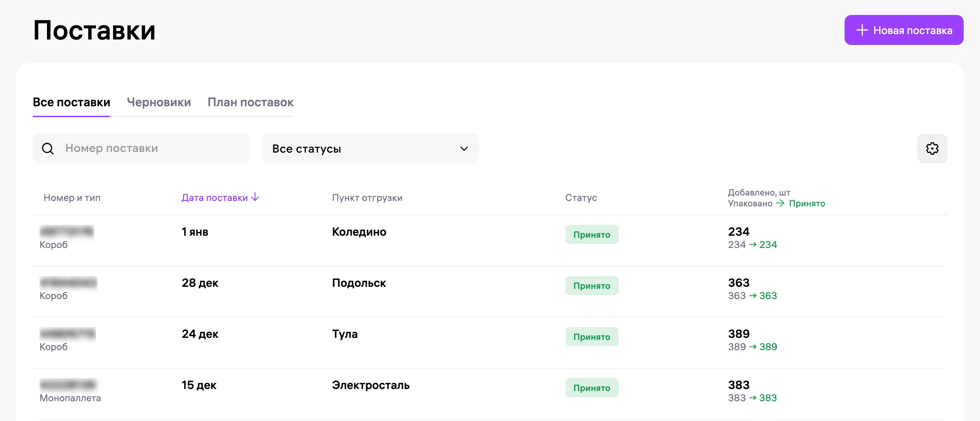Screen dimensions: 980x421
Task: Switch to the Все поставки tab
Action: pyautogui.click(x=71, y=102)
